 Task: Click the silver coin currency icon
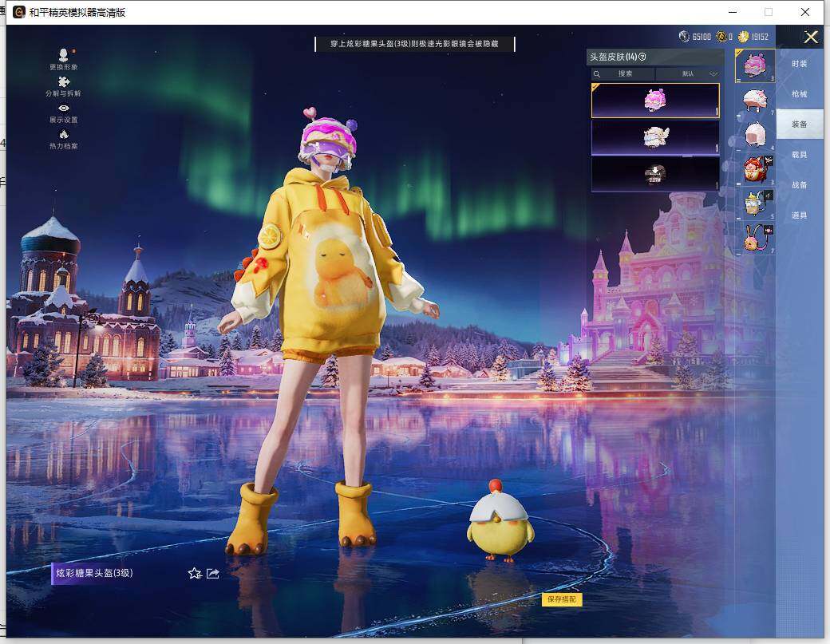point(684,36)
